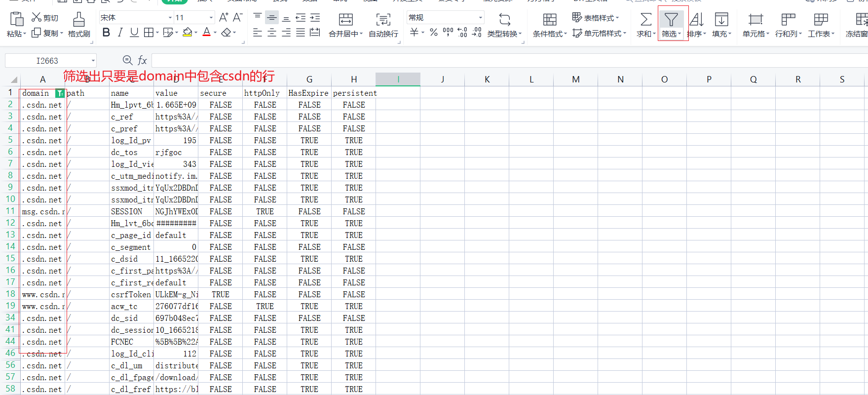Select column J header
Screen dimensions: 868x395
[x=443, y=79]
